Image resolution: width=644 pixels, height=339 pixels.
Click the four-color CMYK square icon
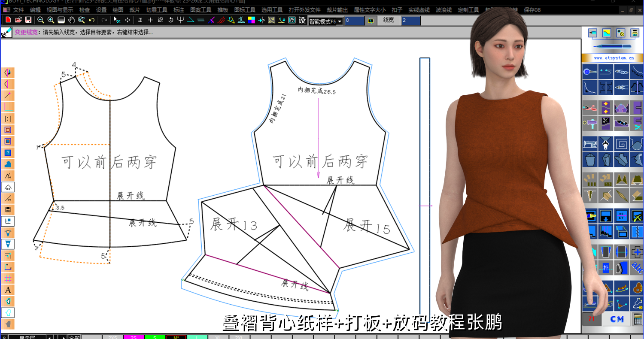click(251, 20)
